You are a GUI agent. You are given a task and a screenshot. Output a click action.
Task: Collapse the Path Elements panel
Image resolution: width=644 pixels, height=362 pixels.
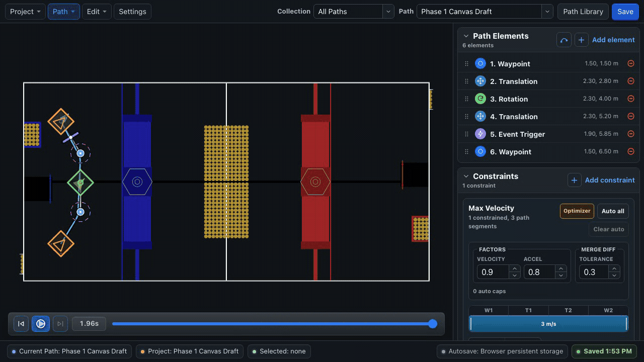(466, 36)
